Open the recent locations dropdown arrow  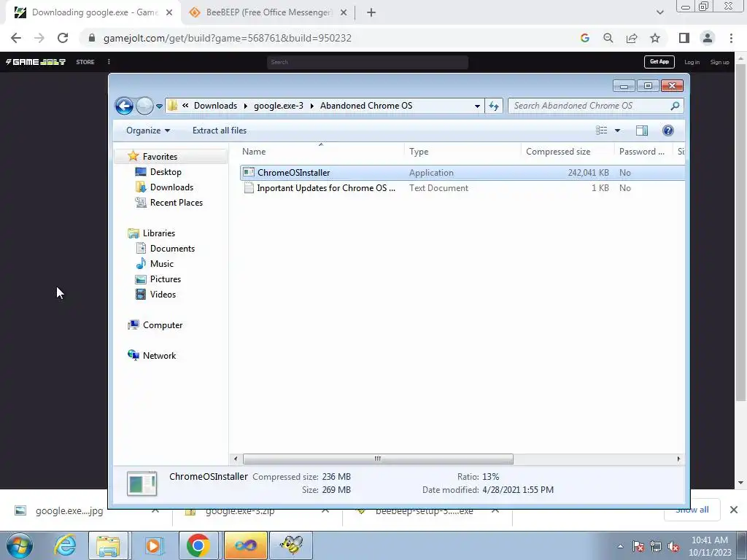159,106
